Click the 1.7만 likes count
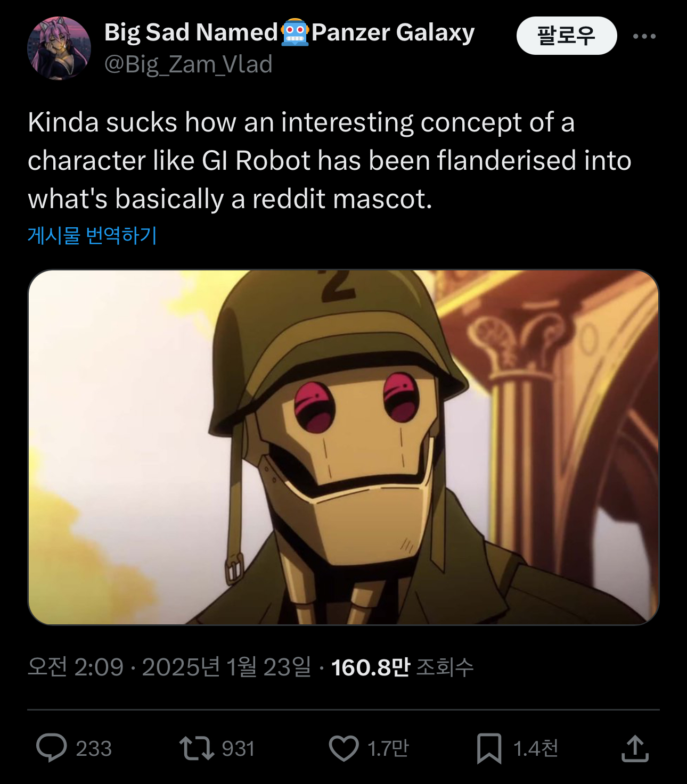The height and width of the screenshot is (784, 687). tap(388, 748)
